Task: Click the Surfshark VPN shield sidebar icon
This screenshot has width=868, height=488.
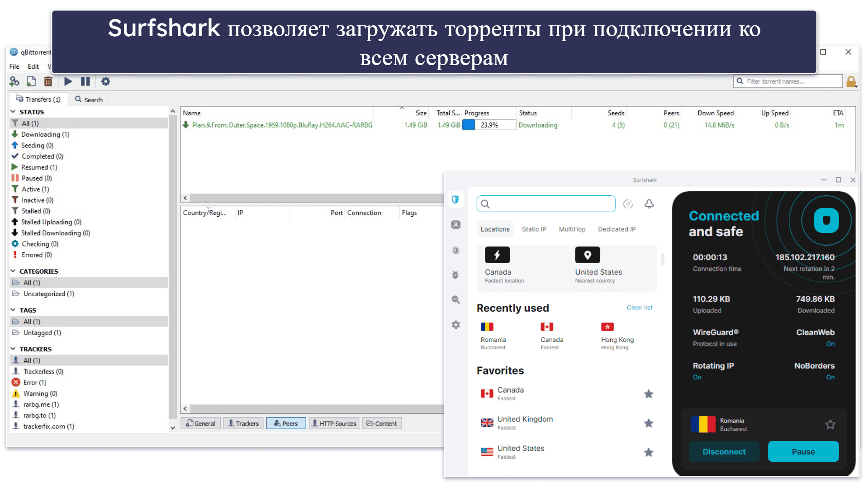Action: coord(455,199)
